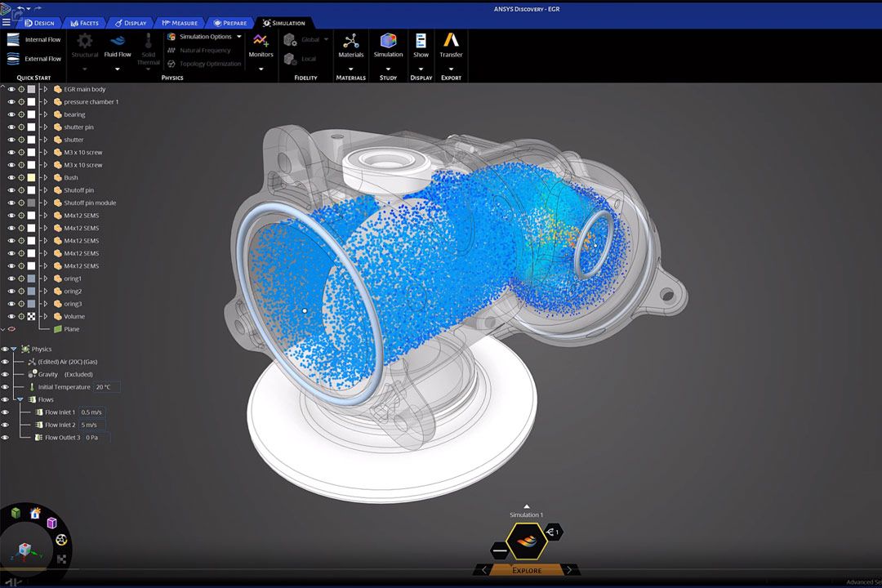Click the Explore stage button

[x=526, y=570]
